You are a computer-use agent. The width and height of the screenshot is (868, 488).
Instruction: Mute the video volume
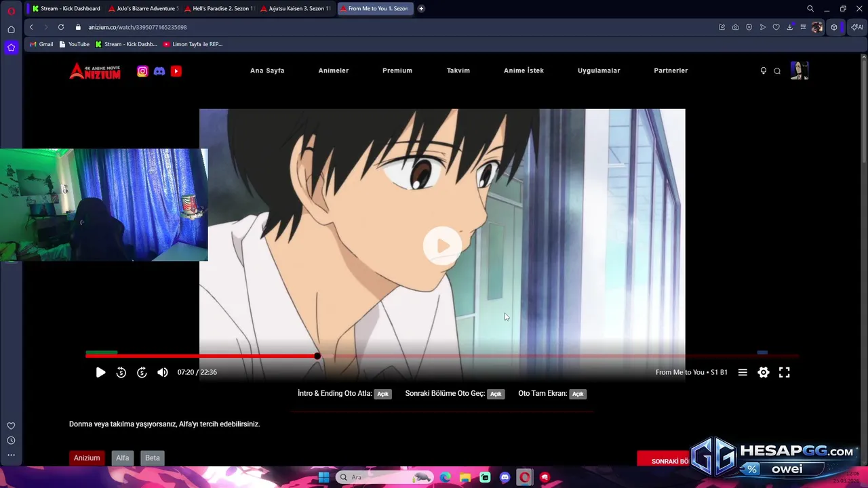tap(163, 372)
